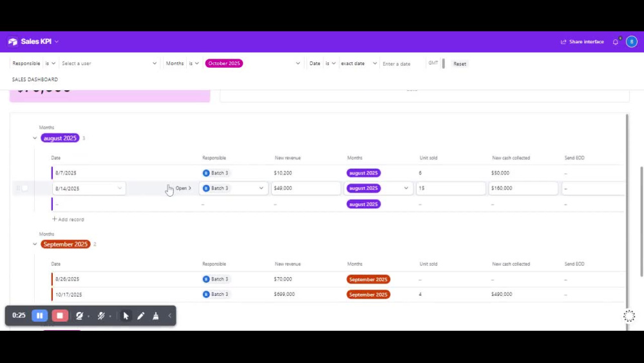Click Batch 3 in the 10/17/2025 row
This screenshot has width=644, height=363.
(x=216, y=295)
